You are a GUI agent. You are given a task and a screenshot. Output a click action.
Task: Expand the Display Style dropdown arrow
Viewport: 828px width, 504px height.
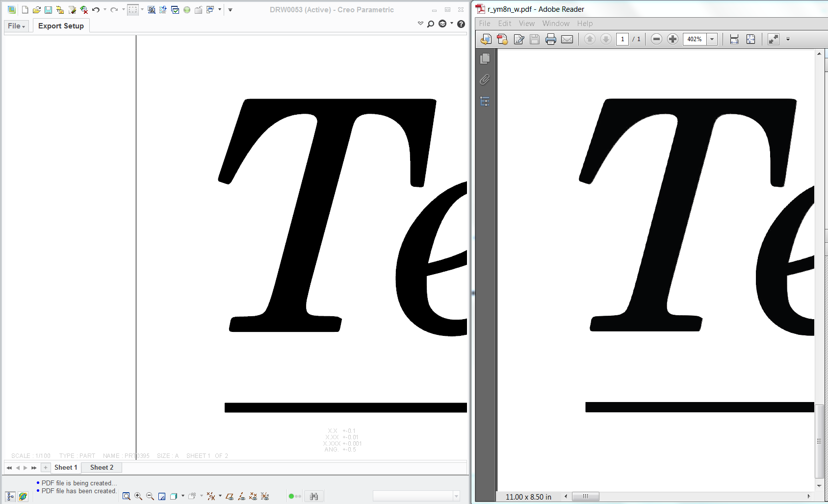(183, 496)
